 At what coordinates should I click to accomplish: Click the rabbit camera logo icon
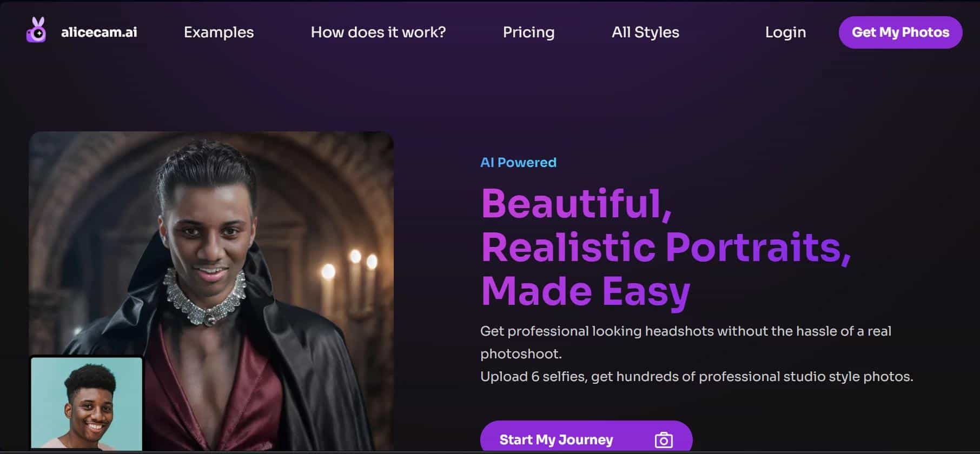pos(36,30)
